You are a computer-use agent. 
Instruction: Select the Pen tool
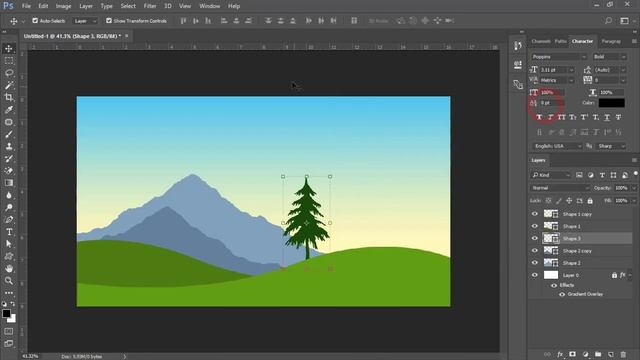[x=9, y=220]
